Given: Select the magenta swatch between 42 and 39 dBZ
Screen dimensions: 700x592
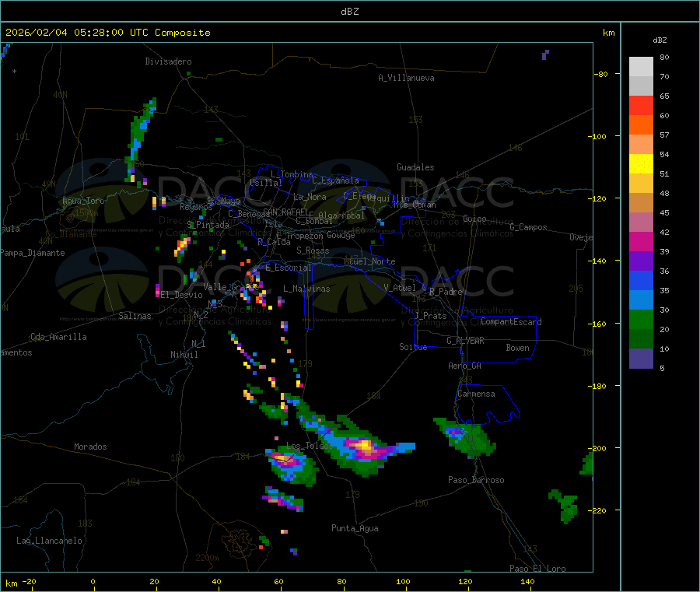Looking at the screenshot, I should tap(641, 241).
